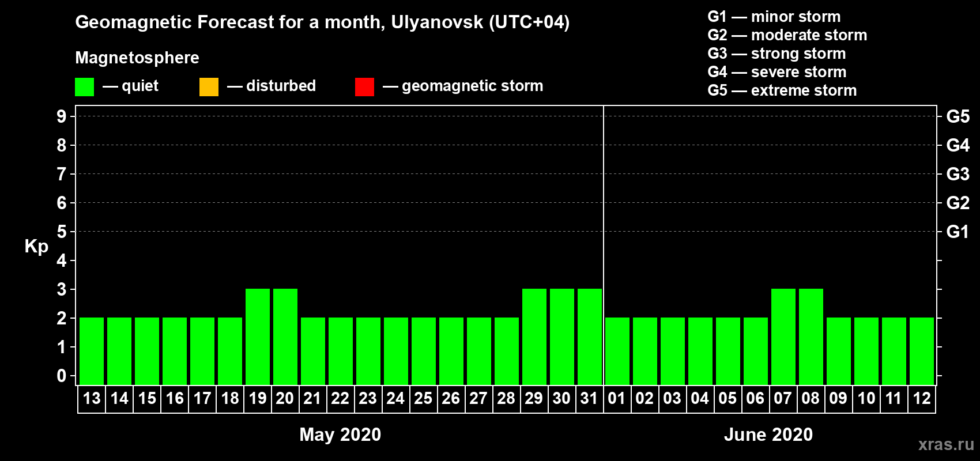Click the green quiet legend swatch

pyautogui.click(x=84, y=87)
